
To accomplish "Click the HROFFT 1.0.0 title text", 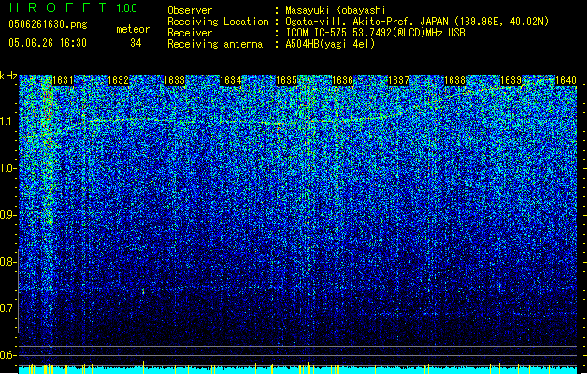I will [x=73, y=7].
